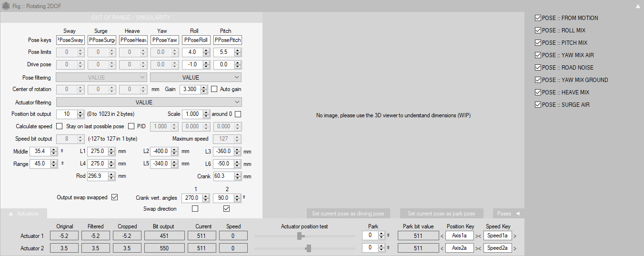The height and width of the screenshot is (256, 644).
Task: Adjust L3 length stepper
Action: (238, 151)
